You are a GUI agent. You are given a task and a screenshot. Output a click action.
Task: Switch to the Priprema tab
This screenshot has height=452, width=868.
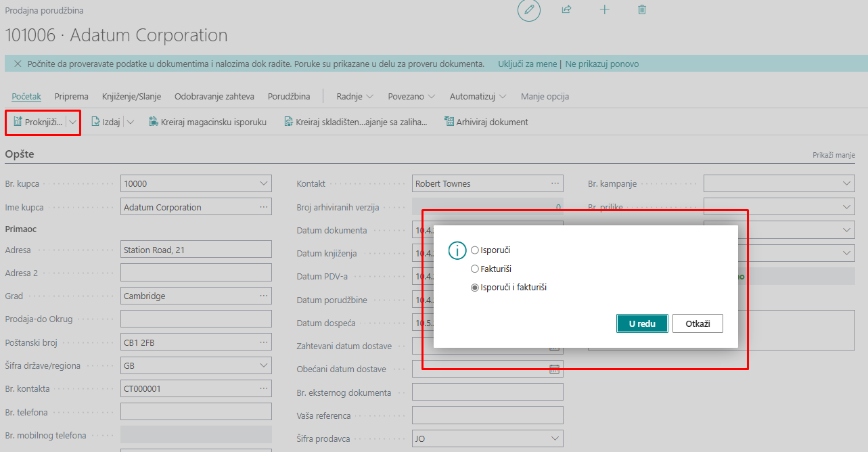[x=72, y=97]
